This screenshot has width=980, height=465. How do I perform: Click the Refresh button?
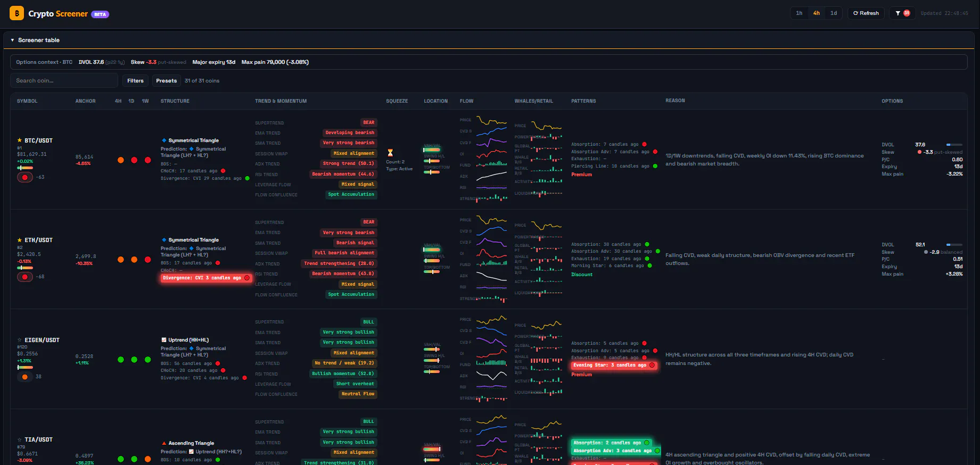(x=866, y=13)
